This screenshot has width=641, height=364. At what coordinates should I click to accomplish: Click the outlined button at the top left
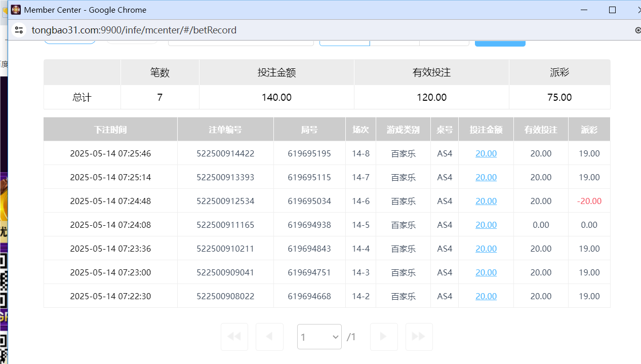(x=69, y=44)
